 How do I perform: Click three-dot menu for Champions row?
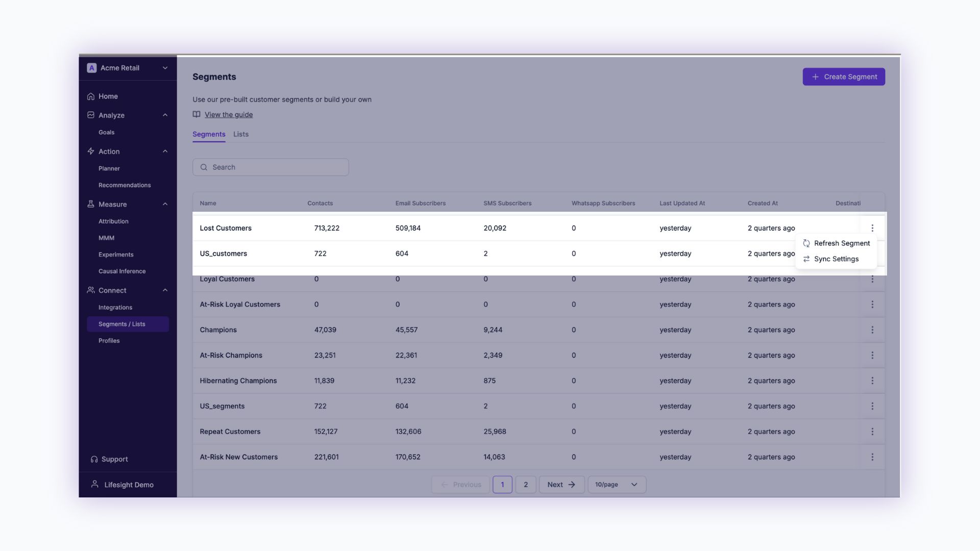tap(872, 330)
